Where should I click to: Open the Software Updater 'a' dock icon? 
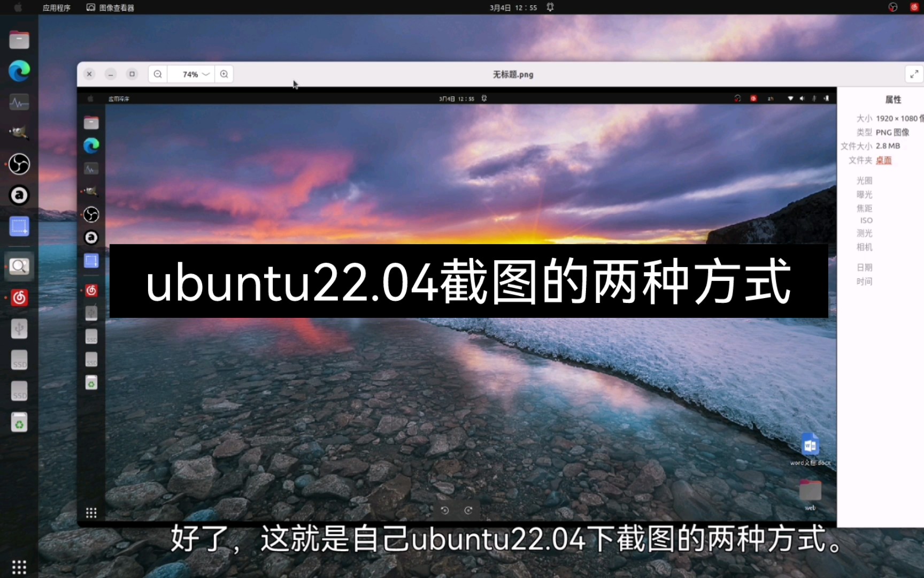coord(19,195)
